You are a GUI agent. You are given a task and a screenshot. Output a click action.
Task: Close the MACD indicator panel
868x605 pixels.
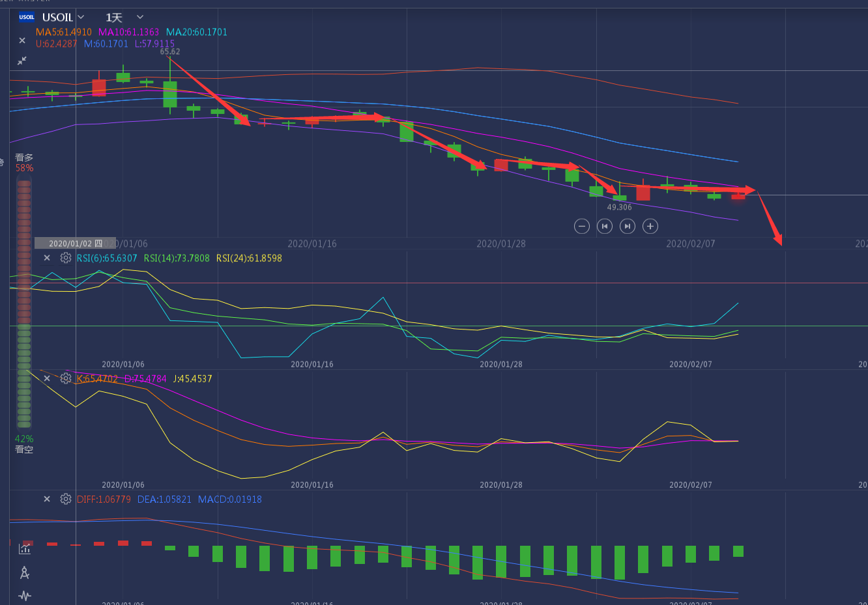point(47,499)
